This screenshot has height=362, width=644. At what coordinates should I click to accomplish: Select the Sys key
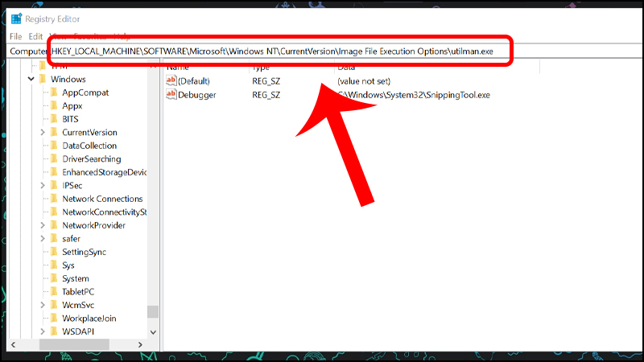coord(68,265)
